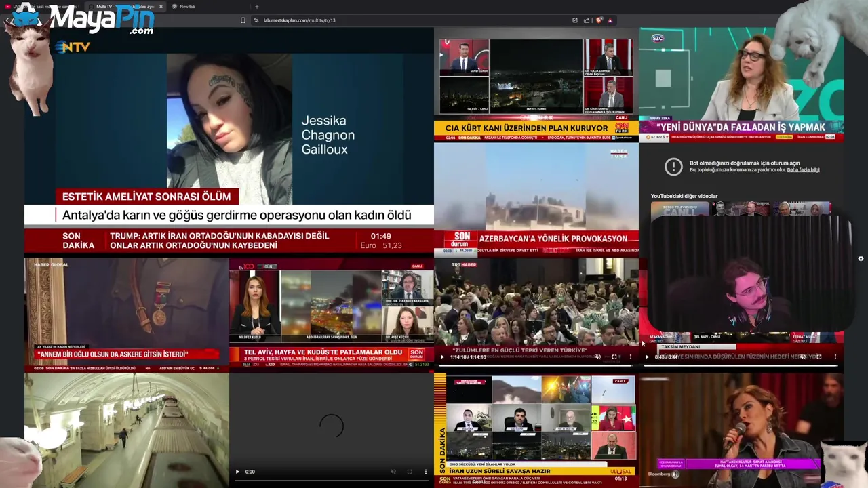Image resolution: width=868 pixels, height=488 pixels.
Task: Click the warning exclamation icon in YouTube embed
Action: point(673,167)
